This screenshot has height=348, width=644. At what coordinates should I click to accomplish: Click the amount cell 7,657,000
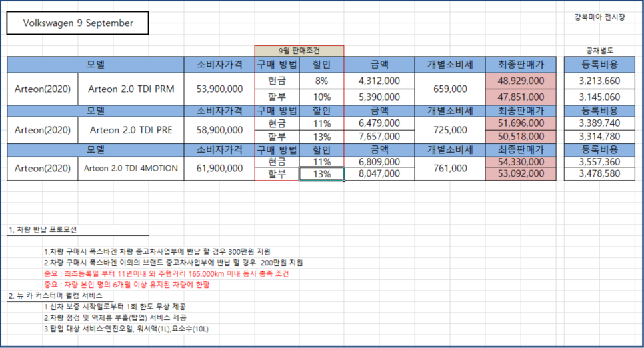pos(379,137)
